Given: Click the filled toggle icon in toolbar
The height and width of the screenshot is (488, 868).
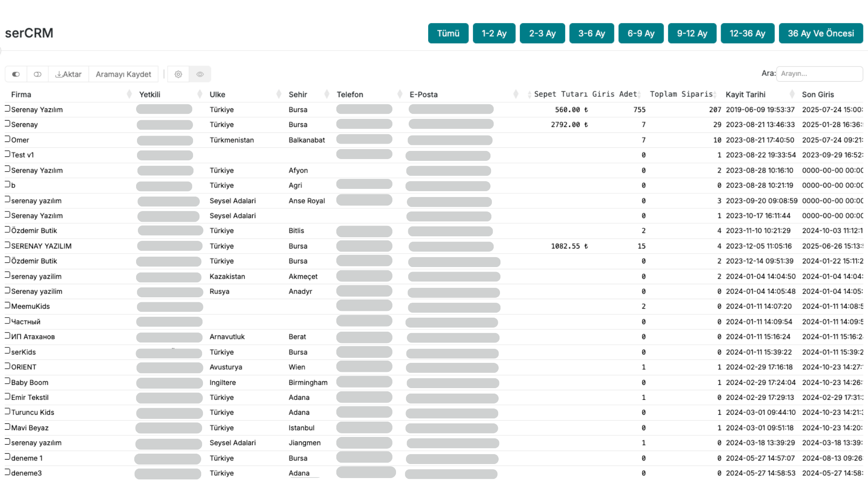Looking at the screenshot, I should coord(16,74).
